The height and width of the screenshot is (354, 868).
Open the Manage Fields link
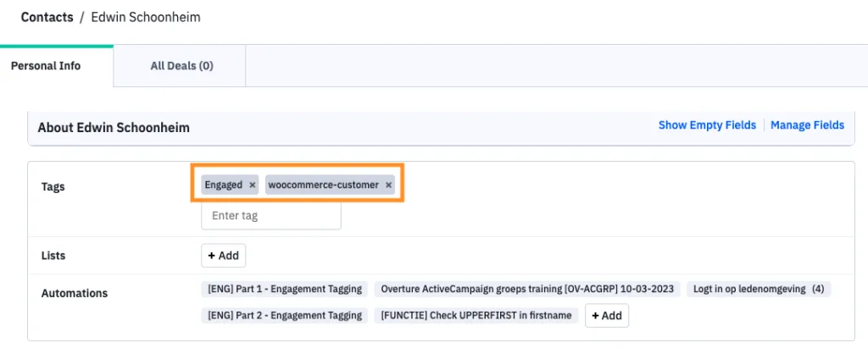point(807,125)
